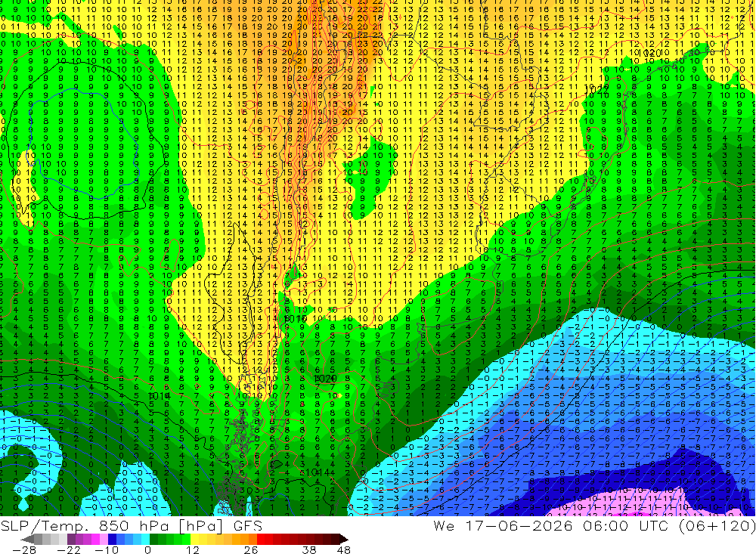Click the '48' value on the color scale
This screenshot has height=554, width=756.
pos(343,549)
